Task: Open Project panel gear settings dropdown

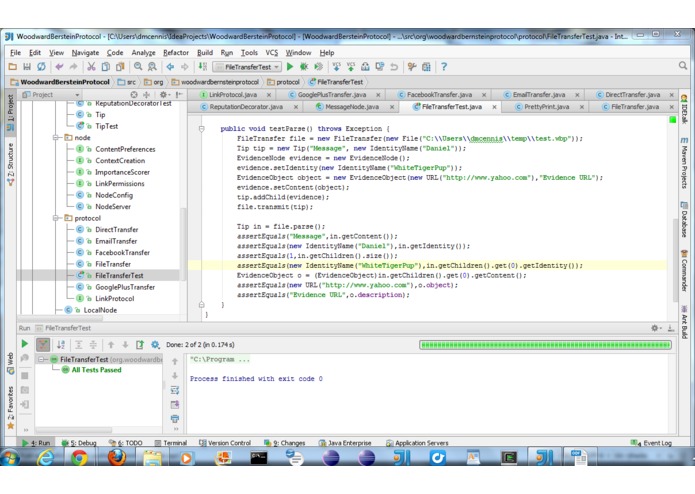Action: pos(165,95)
